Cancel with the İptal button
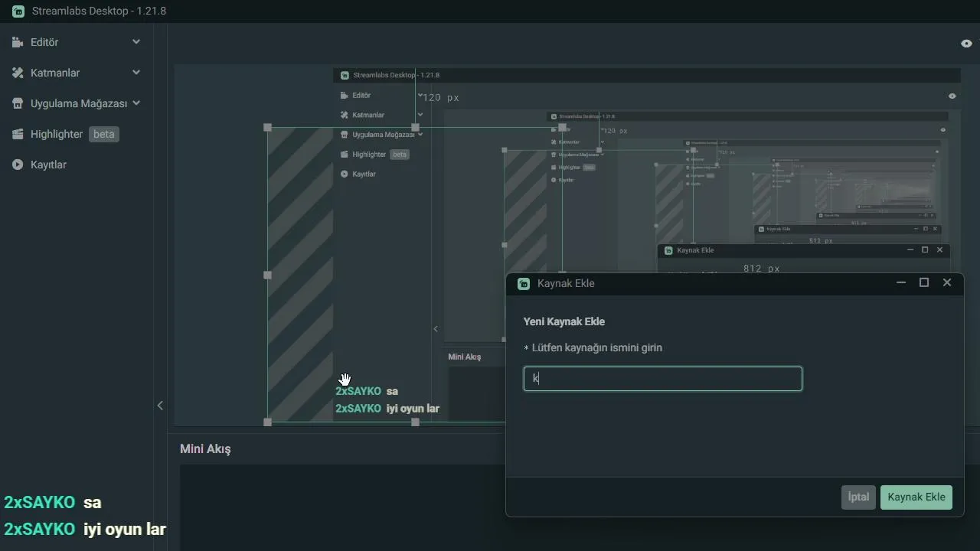980x551 pixels. click(858, 497)
